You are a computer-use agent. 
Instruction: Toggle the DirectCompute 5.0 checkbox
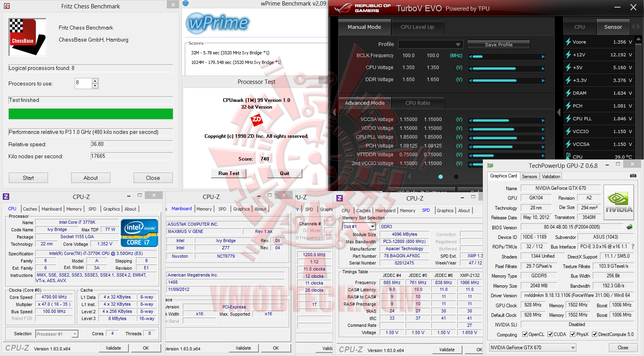[594, 334]
